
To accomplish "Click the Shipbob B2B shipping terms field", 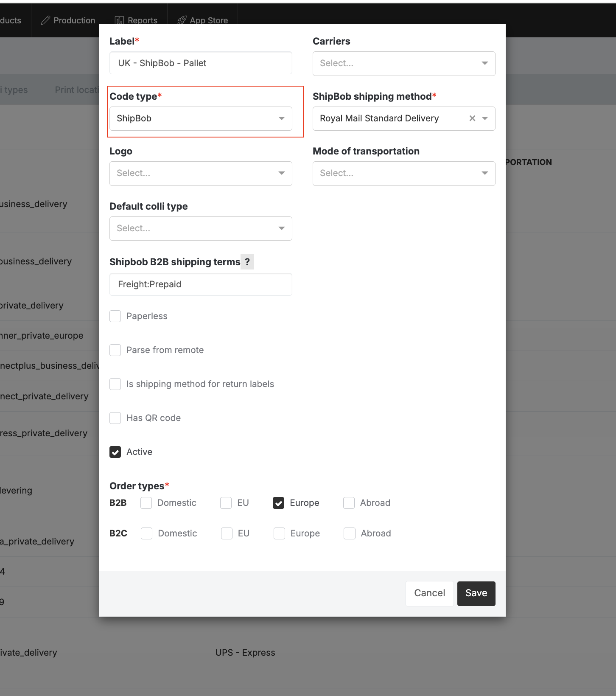I will pos(201,284).
